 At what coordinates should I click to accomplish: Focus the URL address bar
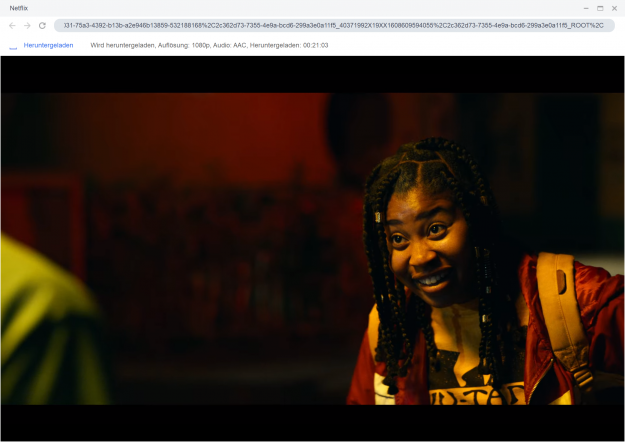(334, 26)
